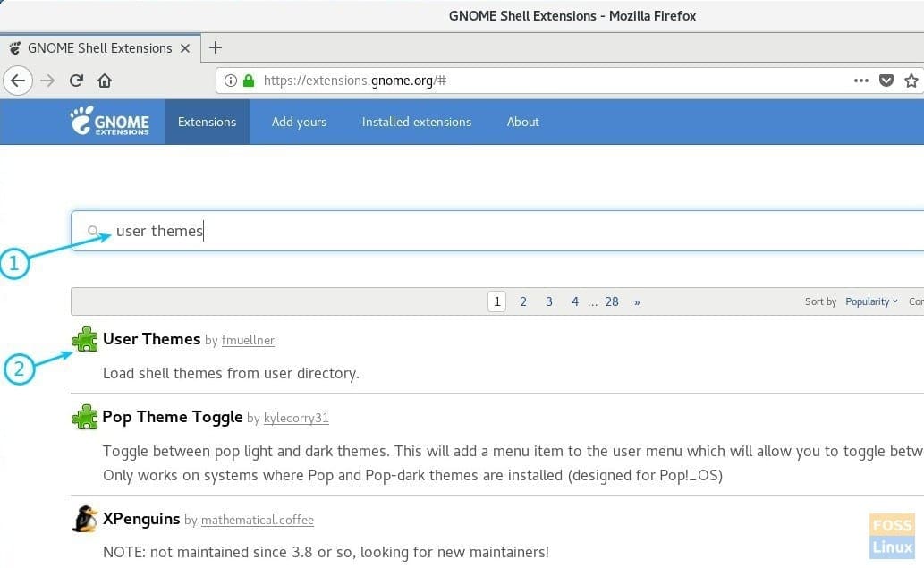
Task: Open author mathematical.coffee's profile
Action: pos(258,520)
